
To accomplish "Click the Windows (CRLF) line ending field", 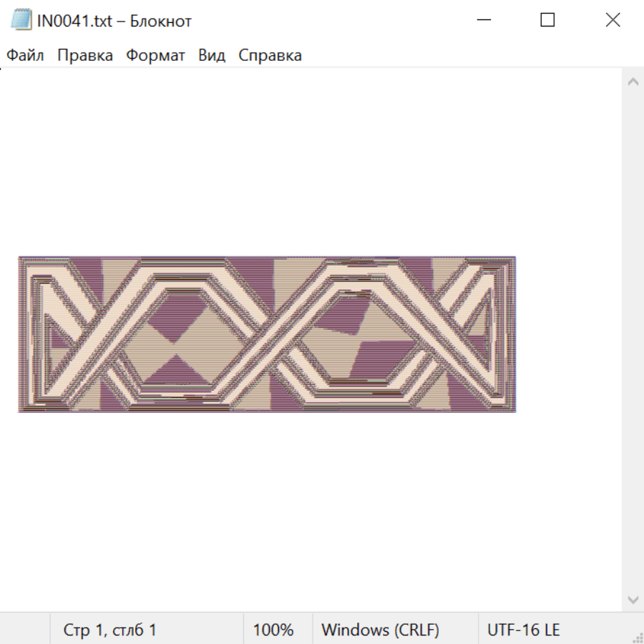I will (x=380, y=630).
